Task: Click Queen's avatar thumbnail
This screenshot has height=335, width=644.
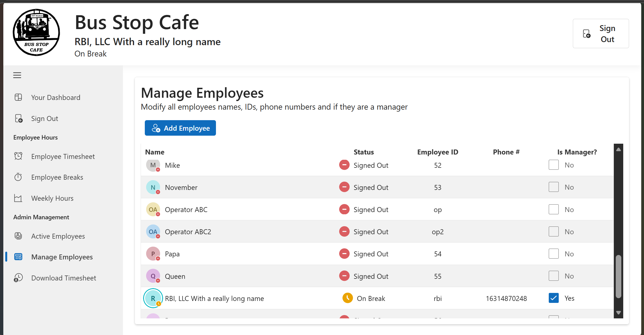Action: point(153,276)
